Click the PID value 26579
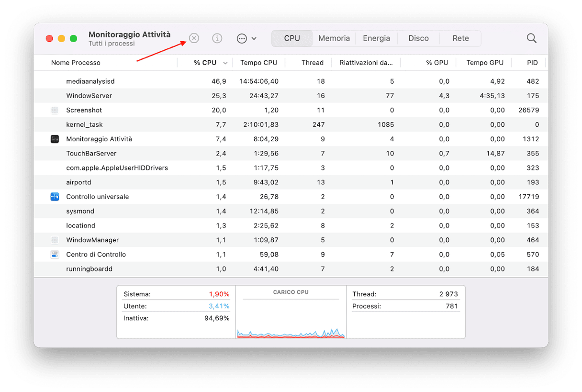Viewport: 582px width, 392px height. pos(528,110)
